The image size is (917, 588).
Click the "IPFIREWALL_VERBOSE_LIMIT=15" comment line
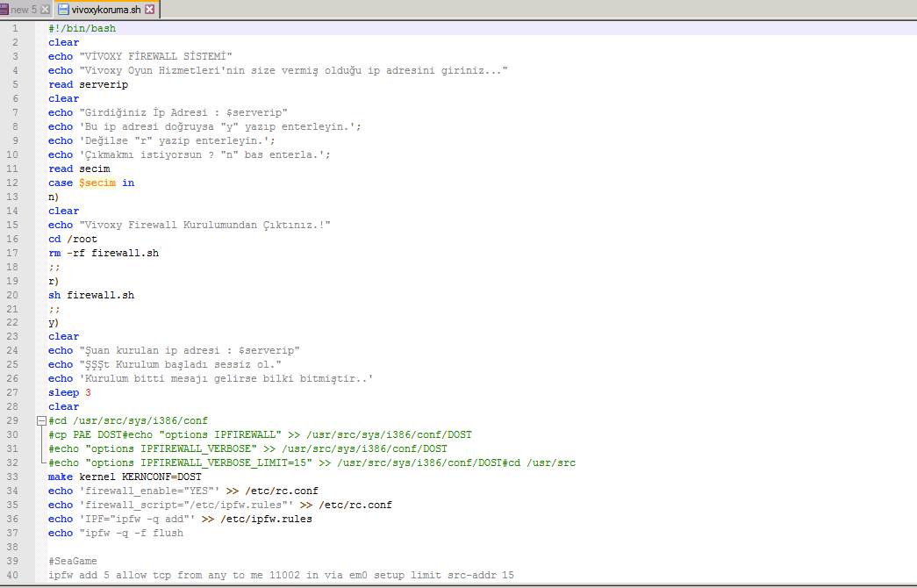(312, 463)
